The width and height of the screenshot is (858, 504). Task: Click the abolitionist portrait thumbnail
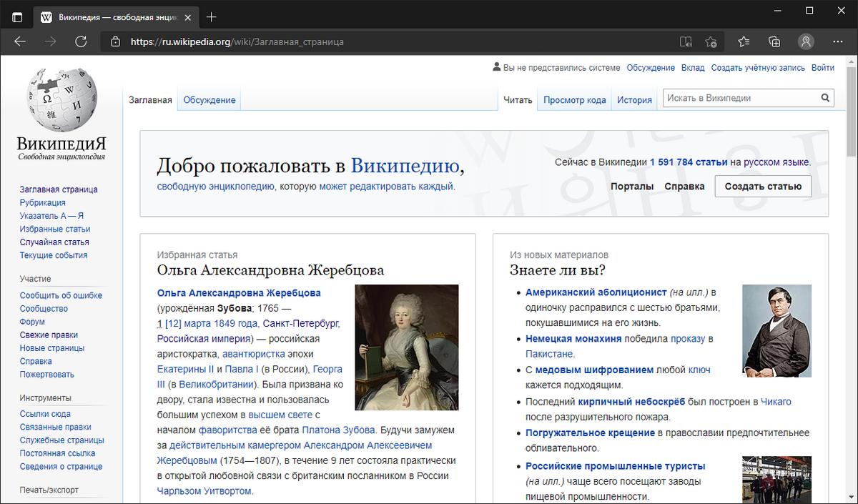point(776,331)
